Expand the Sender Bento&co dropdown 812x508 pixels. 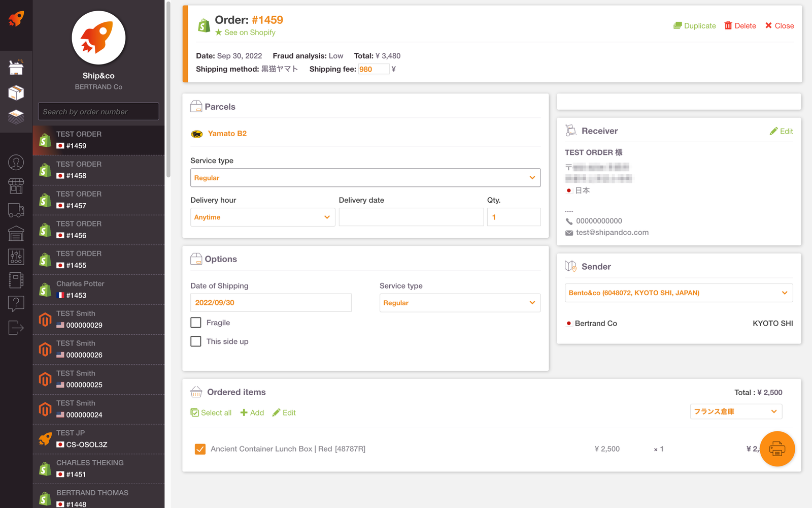678,293
